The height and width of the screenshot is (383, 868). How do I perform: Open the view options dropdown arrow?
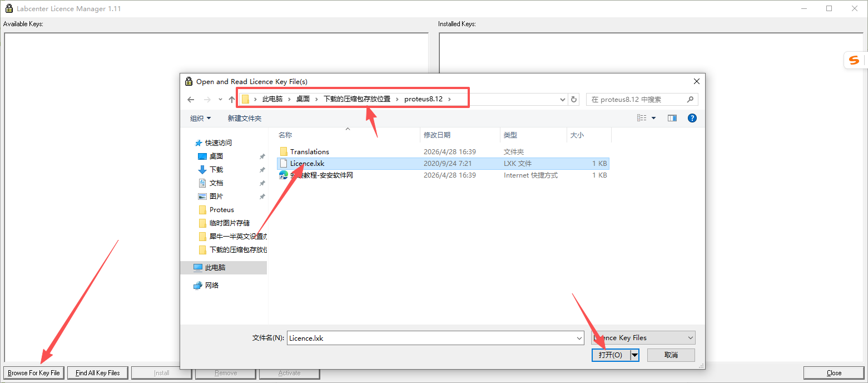tap(653, 118)
